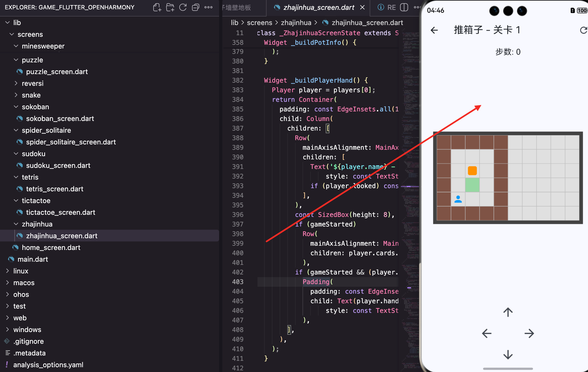This screenshot has height=372, width=588.
Task: Switch to the RE preview tab
Action: (387, 7)
